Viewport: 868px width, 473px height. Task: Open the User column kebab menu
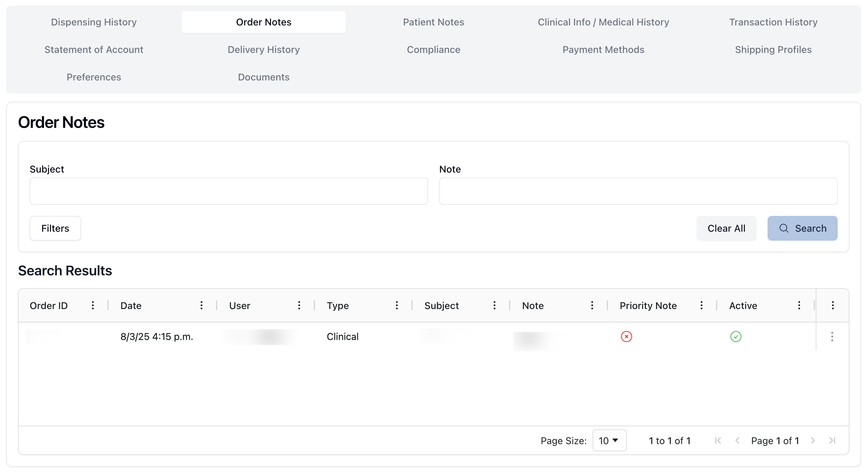[299, 305]
